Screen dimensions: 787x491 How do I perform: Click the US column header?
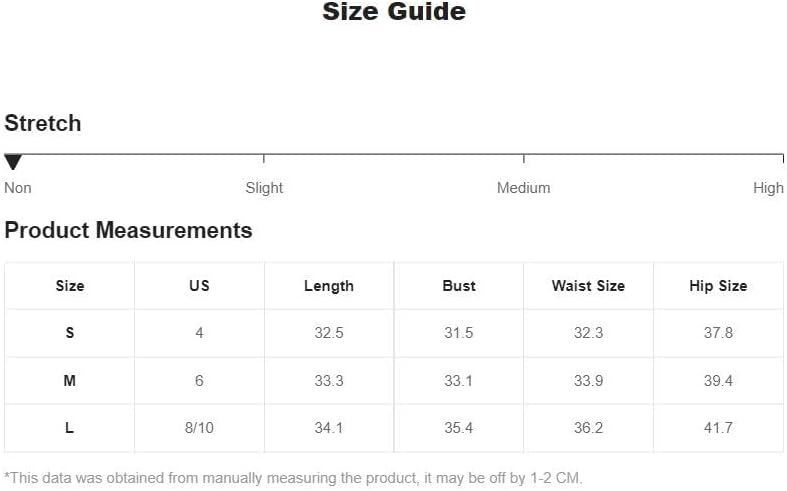point(199,286)
